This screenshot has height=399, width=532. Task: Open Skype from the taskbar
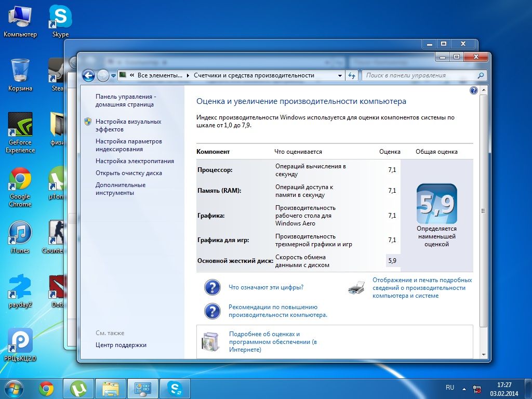click(x=175, y=389)
